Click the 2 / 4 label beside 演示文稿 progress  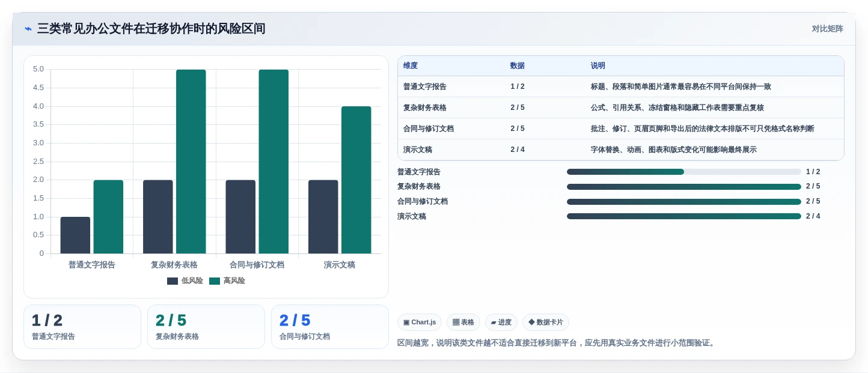(813, 216)
